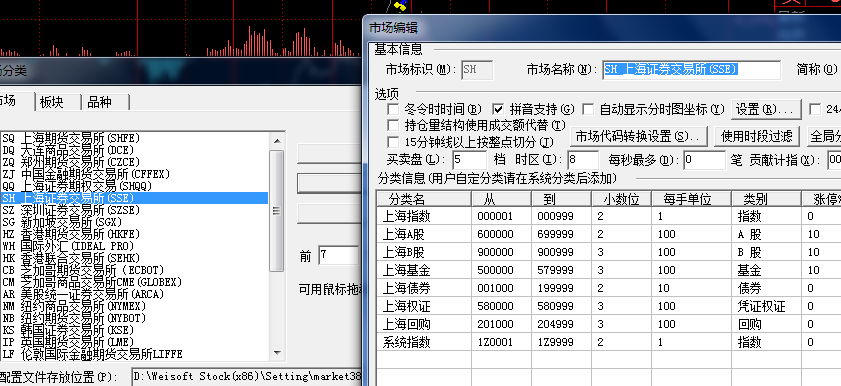Screen dimensions: 841x386
Task: Toggle 15分钟线以上按整点切分 checkbox
Action: click(393, 142)
